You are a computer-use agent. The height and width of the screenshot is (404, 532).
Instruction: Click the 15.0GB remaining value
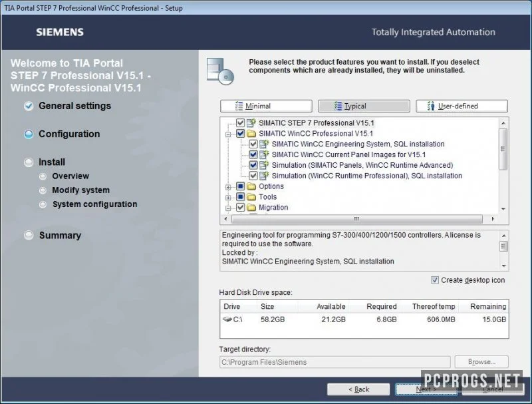coord(494,319)
